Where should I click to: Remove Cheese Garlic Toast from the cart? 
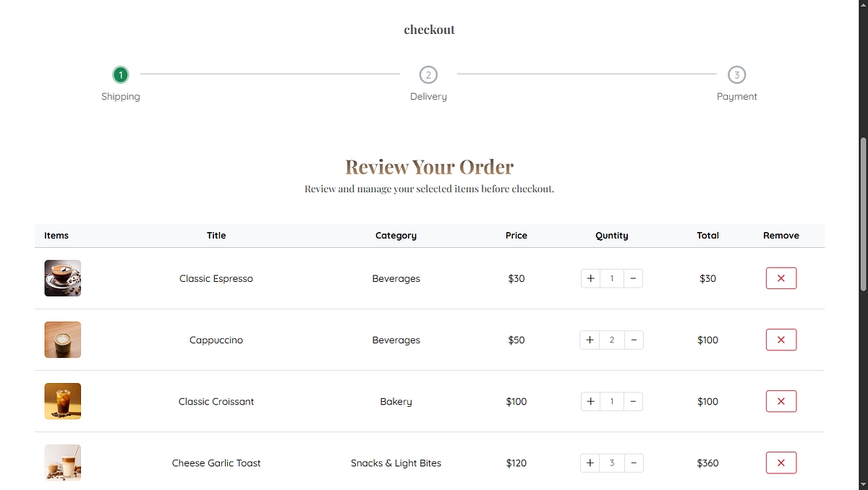coord(781,463)
